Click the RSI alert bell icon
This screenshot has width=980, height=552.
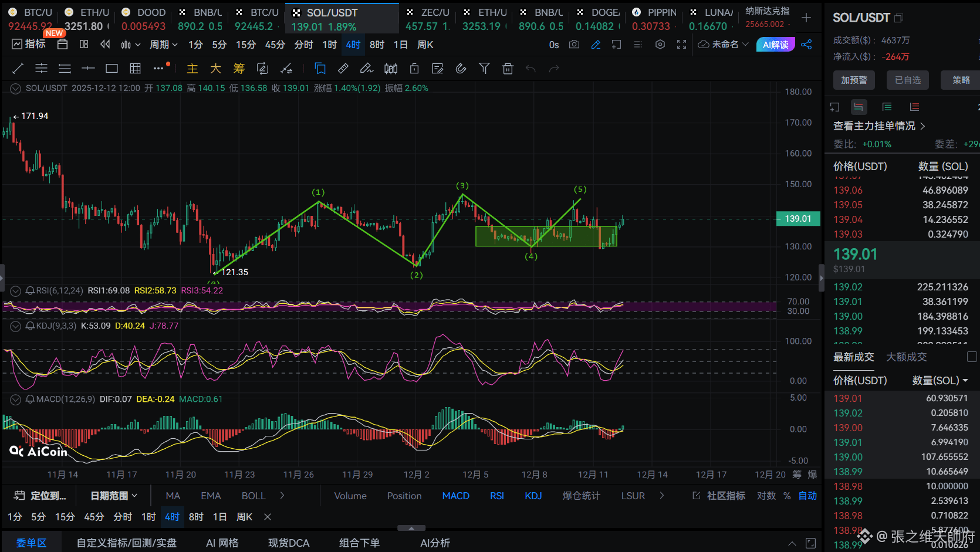(30, 290)
